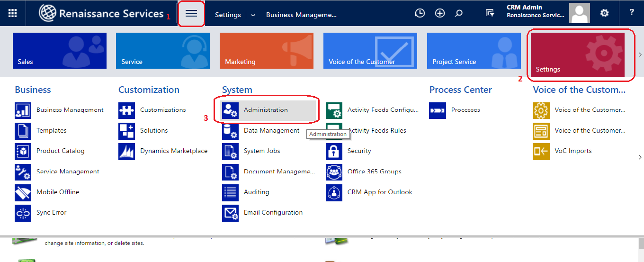Open recently viewed items clock icon
This screenshot has width=644, height=262.
(x=420, y=13)
